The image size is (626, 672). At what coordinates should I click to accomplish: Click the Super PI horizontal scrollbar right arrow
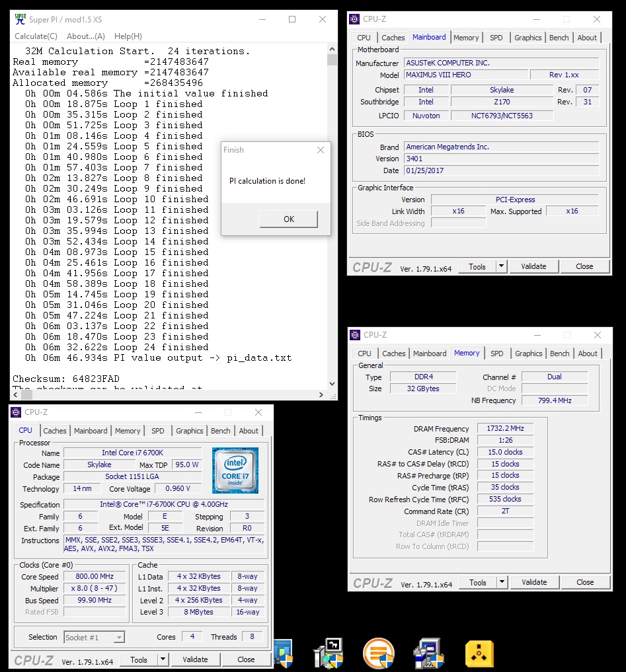click(321, 394)
